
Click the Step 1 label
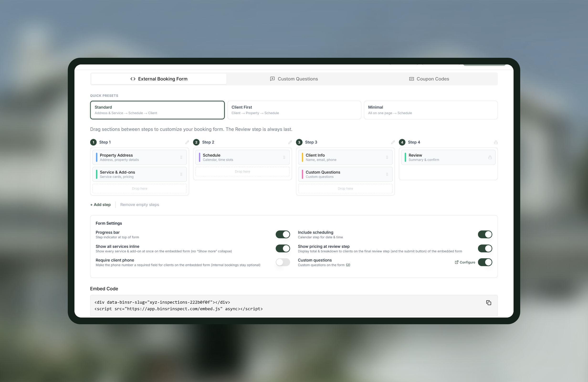tap(105, 142)
